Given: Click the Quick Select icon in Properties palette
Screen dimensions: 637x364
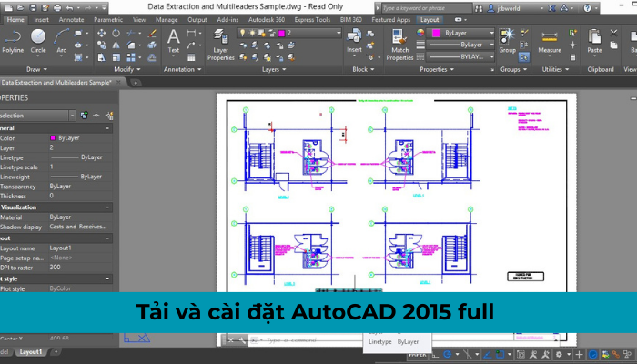Looking at the screenshot, I should 109,116.
